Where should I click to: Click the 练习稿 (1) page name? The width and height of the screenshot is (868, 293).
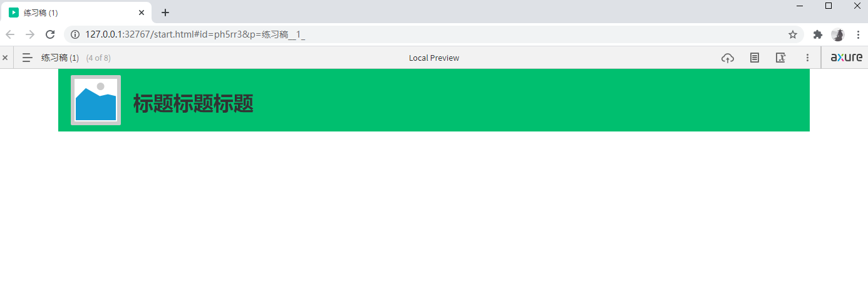(x=60, y=58)
